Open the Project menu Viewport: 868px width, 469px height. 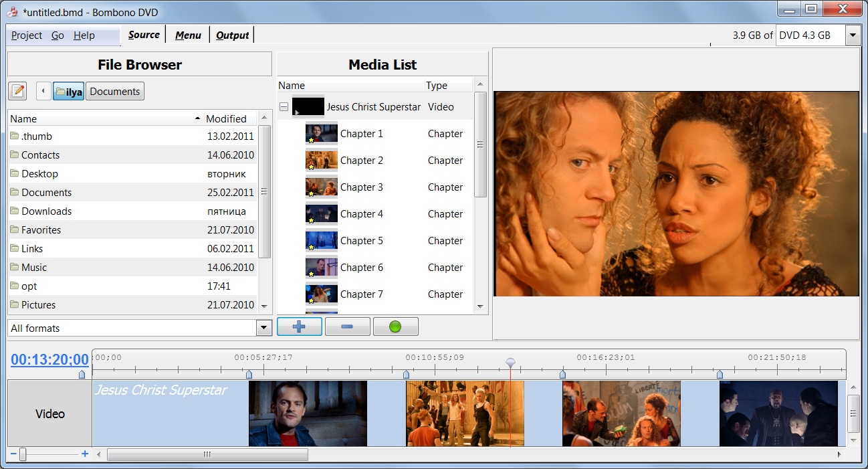point(27,35)
